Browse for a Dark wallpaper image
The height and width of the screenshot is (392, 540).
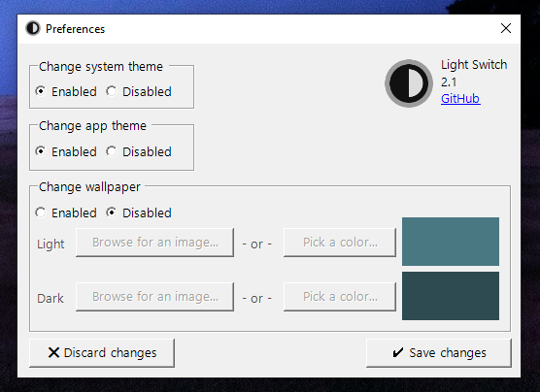[154, 297]
